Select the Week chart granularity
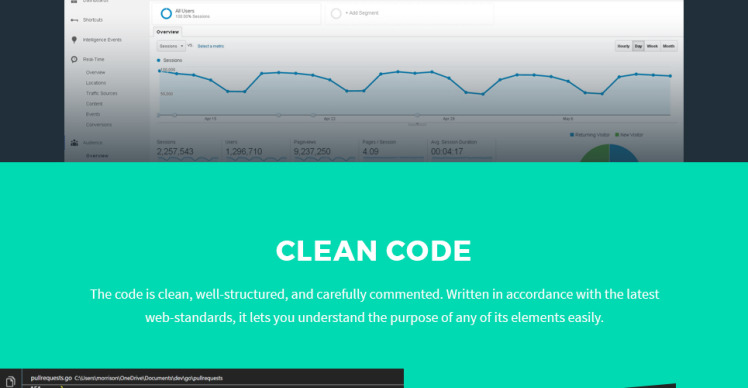The image size is (748, 388). click(x=652, y=46)
